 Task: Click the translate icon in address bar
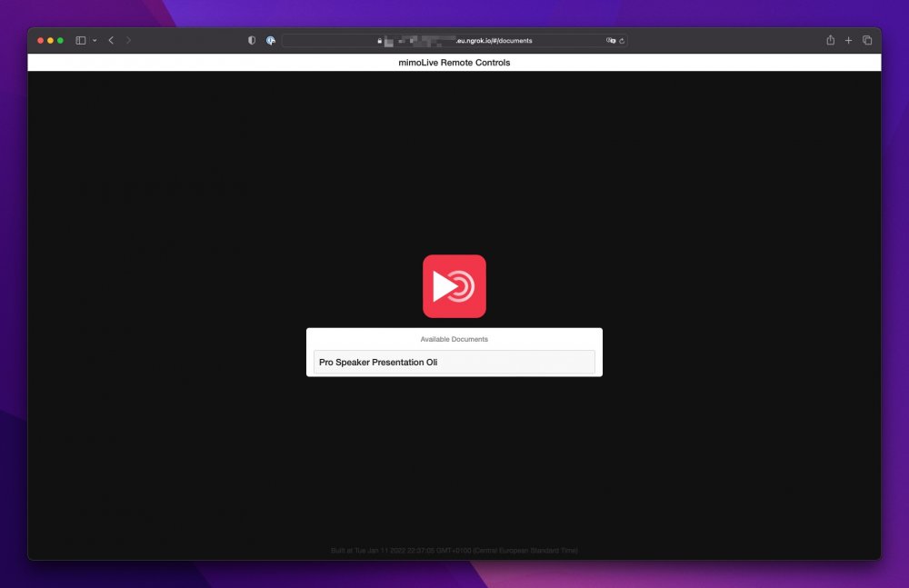[611, 41]
